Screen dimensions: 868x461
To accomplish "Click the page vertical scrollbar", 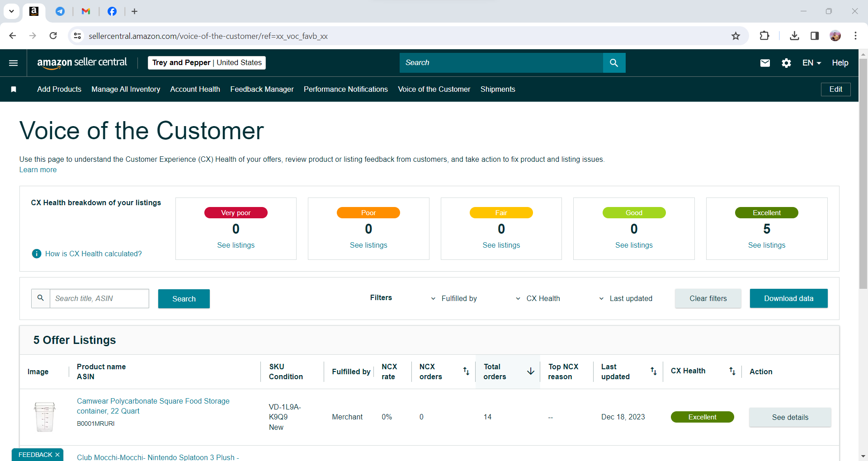I will pyautogui.click(x=863, y=174).
